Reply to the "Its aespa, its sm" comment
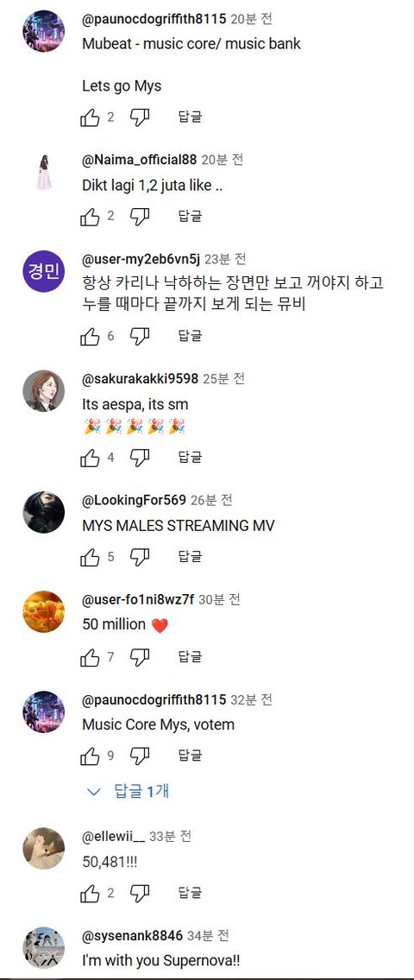The width and height of the screenshot is (414, 980). 190,457
